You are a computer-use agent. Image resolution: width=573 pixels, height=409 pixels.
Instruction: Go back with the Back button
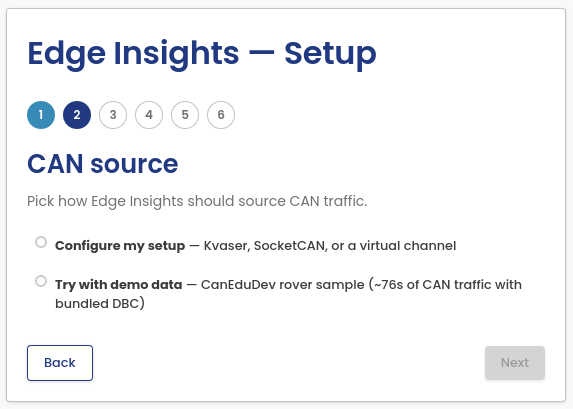[x=60, y=363]
